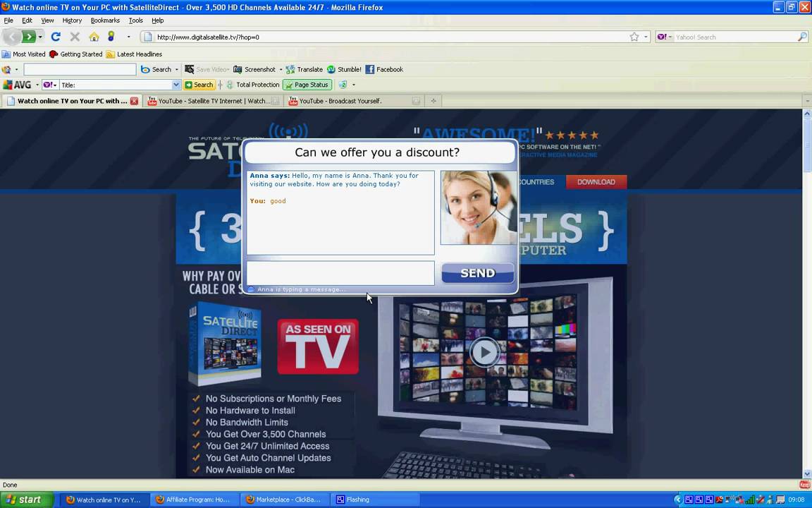Expand hidden system tray icons arrow

(x=678, y=500)
